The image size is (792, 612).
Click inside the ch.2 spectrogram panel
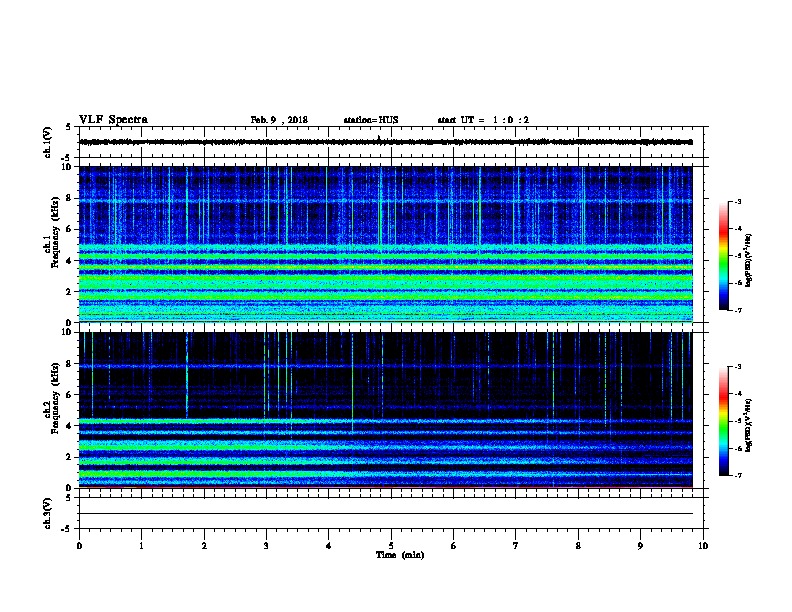(386, 410)
